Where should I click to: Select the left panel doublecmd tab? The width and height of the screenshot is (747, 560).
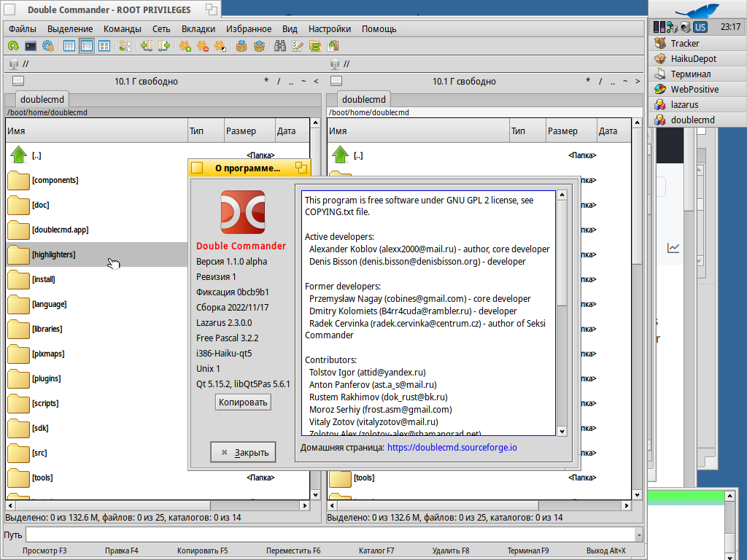[x=42, y=99]
